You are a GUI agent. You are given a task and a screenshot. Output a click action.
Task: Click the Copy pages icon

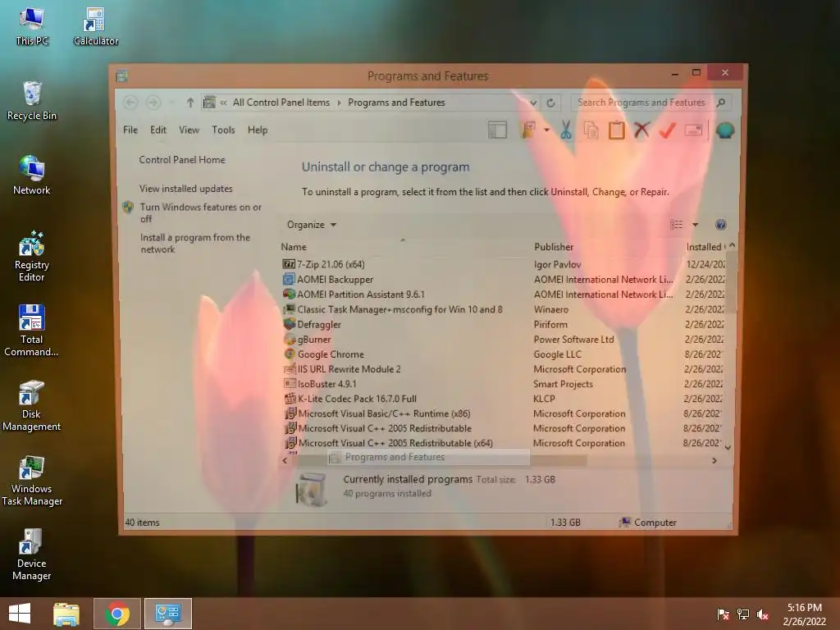click(x=591, y=130)
